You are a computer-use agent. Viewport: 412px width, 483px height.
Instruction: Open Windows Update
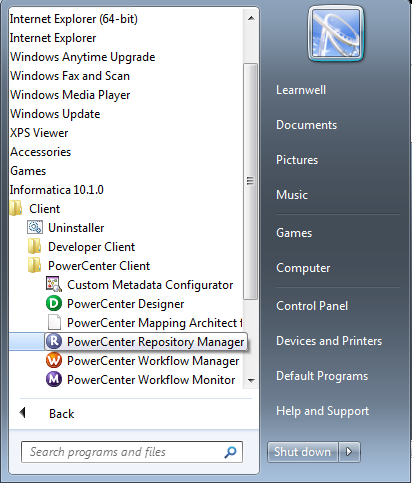click(55, 114)
